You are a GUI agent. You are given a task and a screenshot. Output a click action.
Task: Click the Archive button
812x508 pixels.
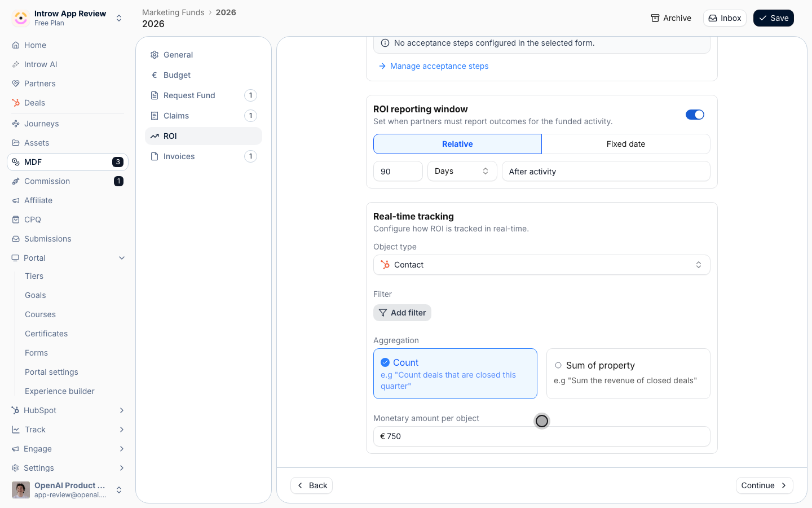[x=671, y=18]
